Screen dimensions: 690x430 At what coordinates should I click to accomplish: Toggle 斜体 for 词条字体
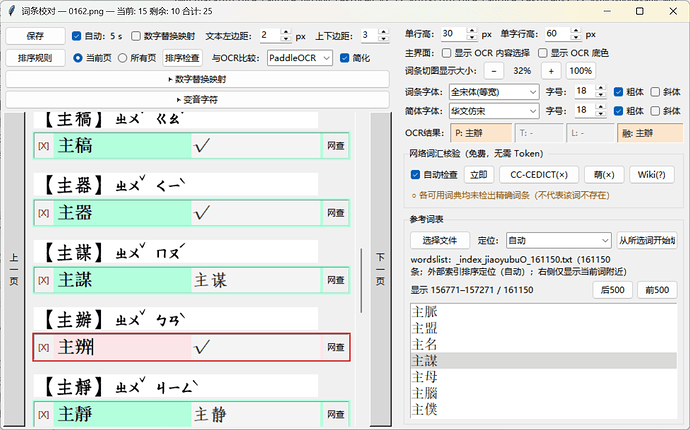pos(655,92)
